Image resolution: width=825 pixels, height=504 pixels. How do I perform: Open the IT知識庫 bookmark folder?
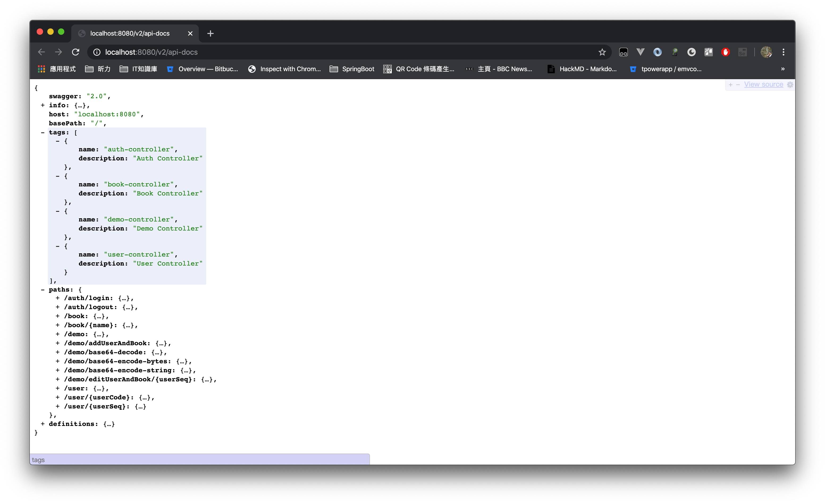coord(138,69)
